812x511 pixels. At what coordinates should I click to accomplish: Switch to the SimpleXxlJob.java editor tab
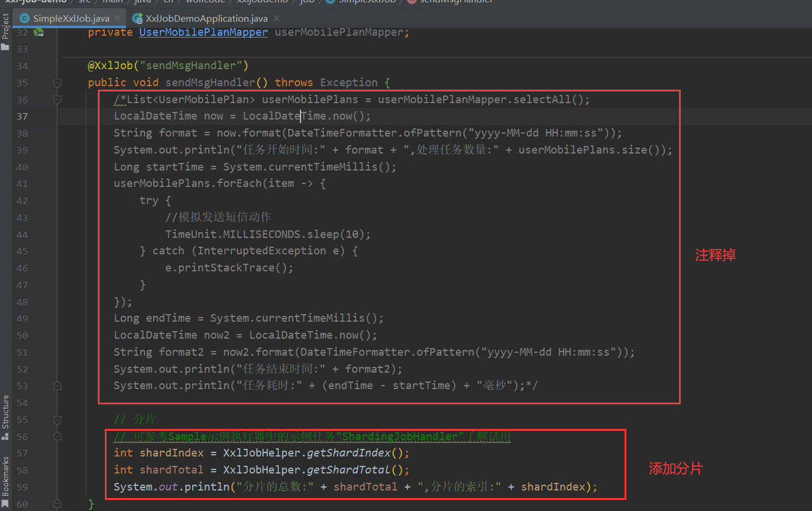click(x=71, y=18)
